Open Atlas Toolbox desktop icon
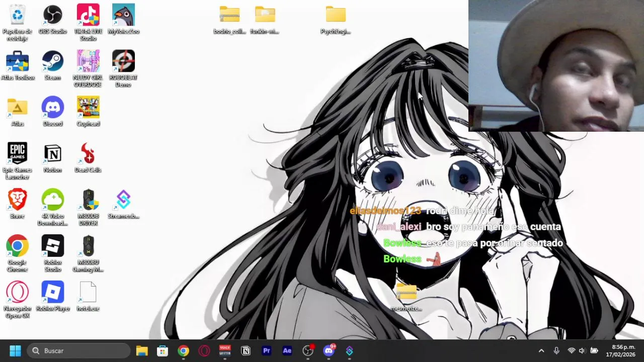644x362 pixels. [x=18, y=65]
